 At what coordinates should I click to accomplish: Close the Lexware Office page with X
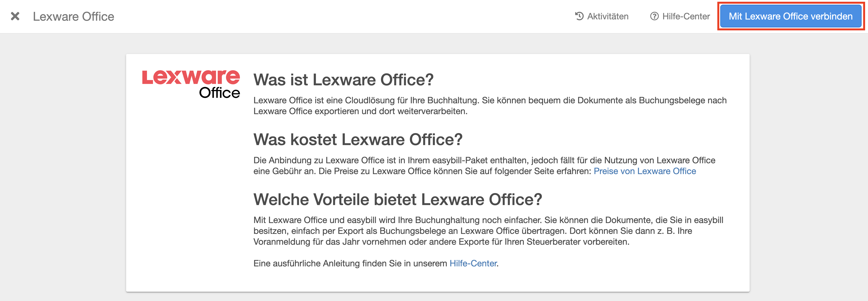tap(15, 16)
